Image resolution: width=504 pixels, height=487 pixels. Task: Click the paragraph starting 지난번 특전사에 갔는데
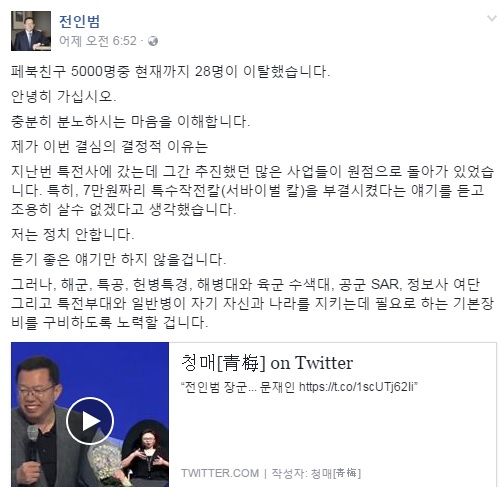point(252,190)
